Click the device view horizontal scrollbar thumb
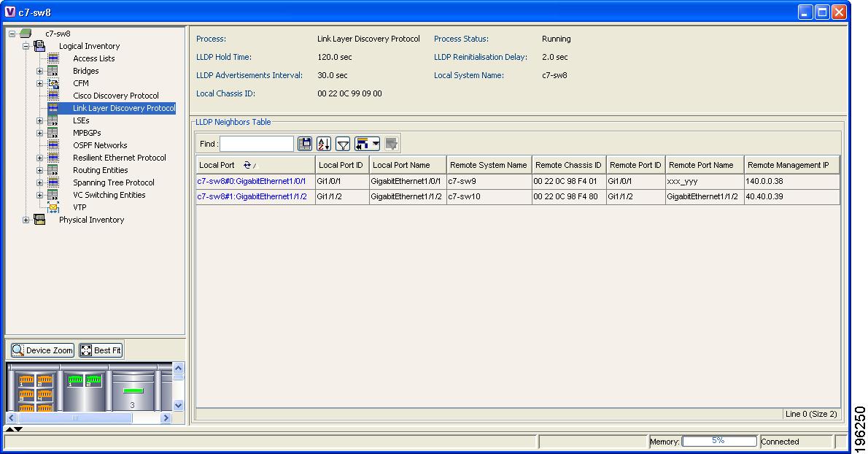 [74, 418]
